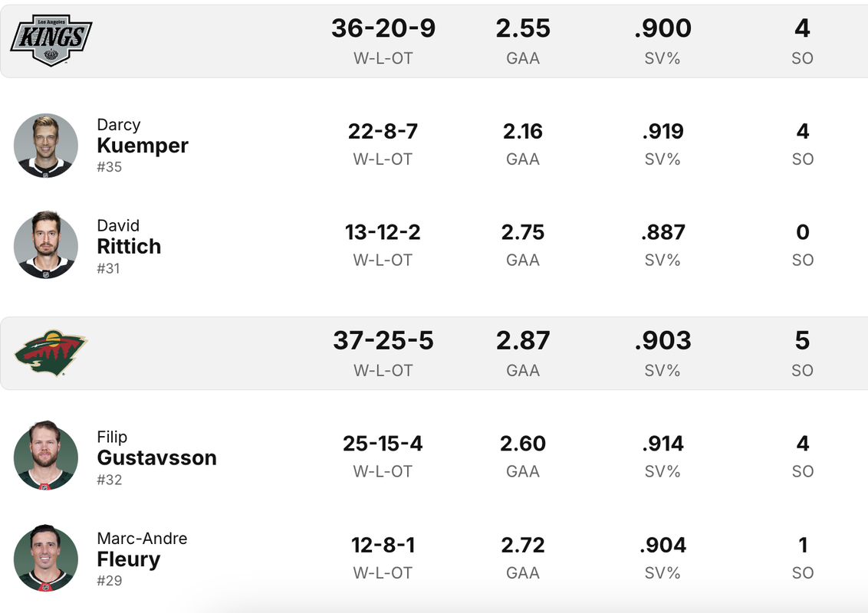The width and height of the screenshot is (868, 613).
Task: Click Rittich's .887 save percentage
Action: pyautogui.click(x=663, y=232)
